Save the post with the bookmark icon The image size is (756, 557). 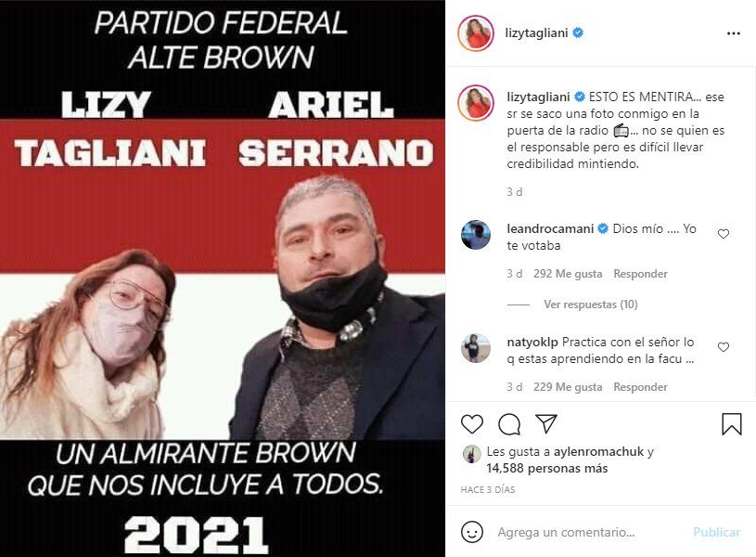pyautogui.click(x=731, y=424)
